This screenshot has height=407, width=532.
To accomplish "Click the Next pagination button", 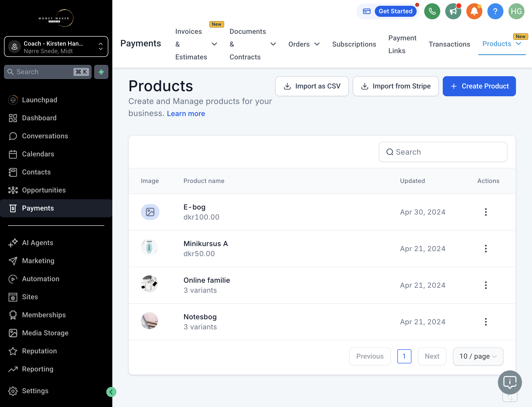I will point(432,356).
